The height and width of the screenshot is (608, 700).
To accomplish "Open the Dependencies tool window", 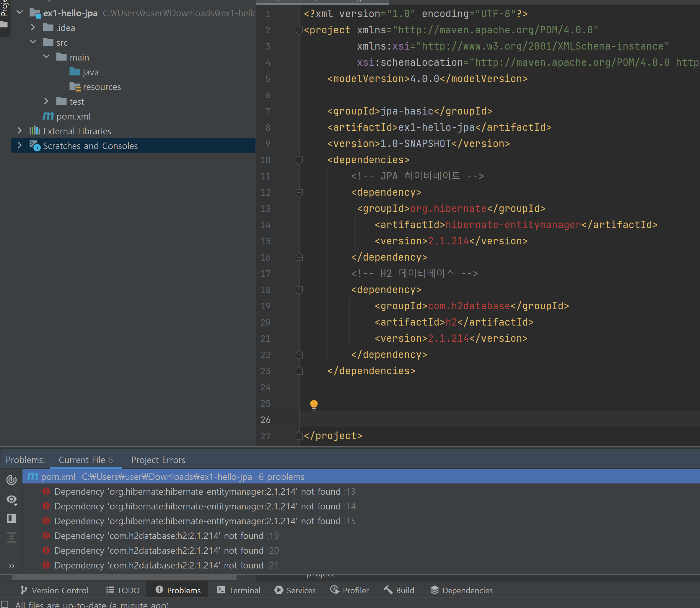I will (461, 590).
